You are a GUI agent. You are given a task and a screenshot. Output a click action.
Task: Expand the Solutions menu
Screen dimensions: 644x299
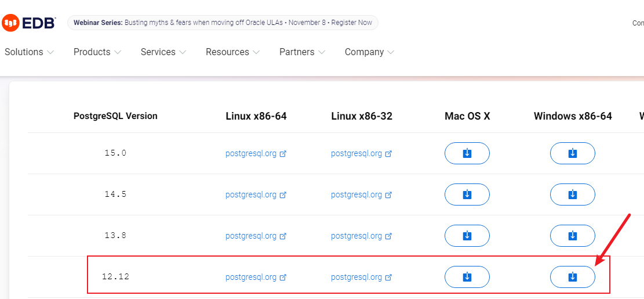tap(29, 52)
